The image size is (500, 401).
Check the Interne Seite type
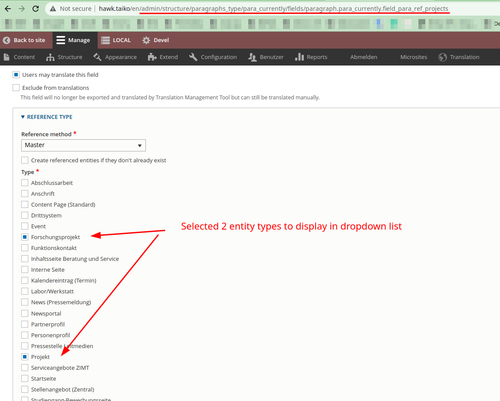click(25, 270)
